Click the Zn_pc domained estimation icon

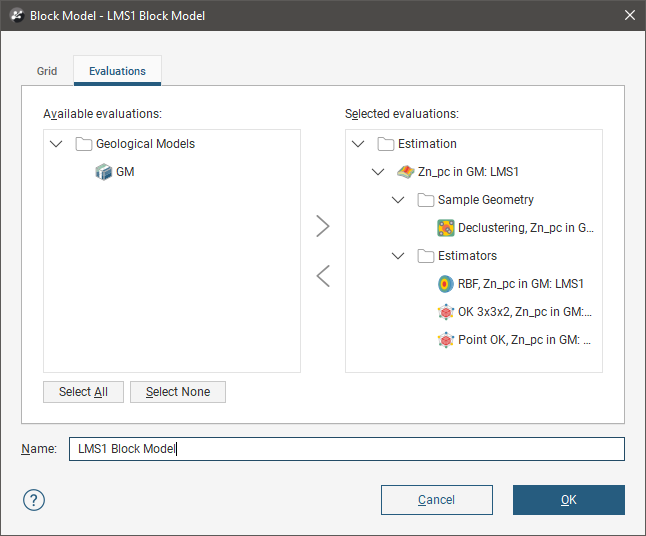click(x=405, y=172)
